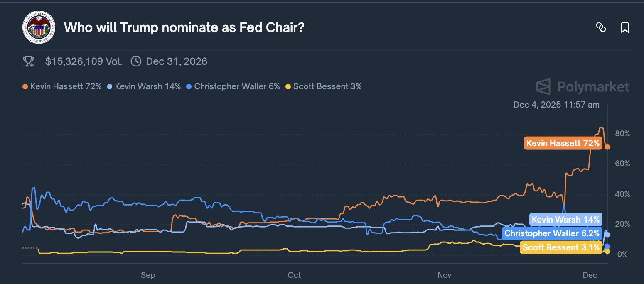This screenshot has height=284, width=644.
Task: Click the Nov label on time axis
Action: pyautogui.click(x=445, y=275)
